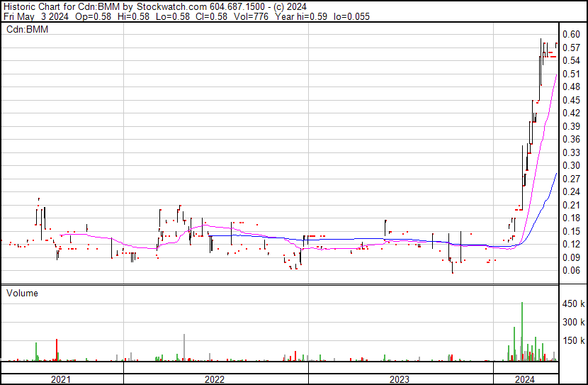The image size is (588, 385).
Task: Click the 'Historic Chart for Cdn:BMM' title text
Action: pos(62,6)
